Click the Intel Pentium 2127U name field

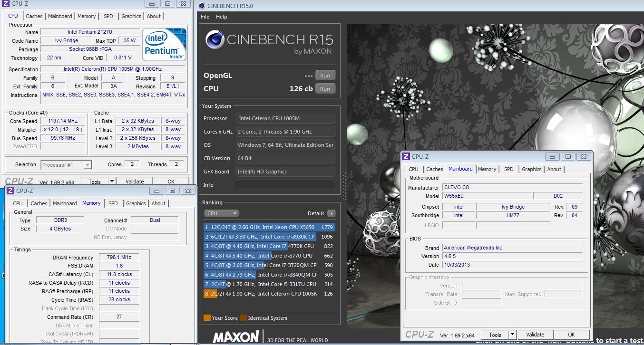point(90,32)
